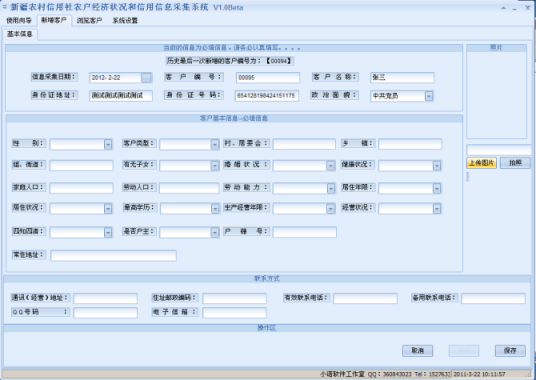Viewport: 536px width, 380px height.
Task: Expand the 有无子女 dropdown
Action: pyautogui.click(x=215, y=166)
